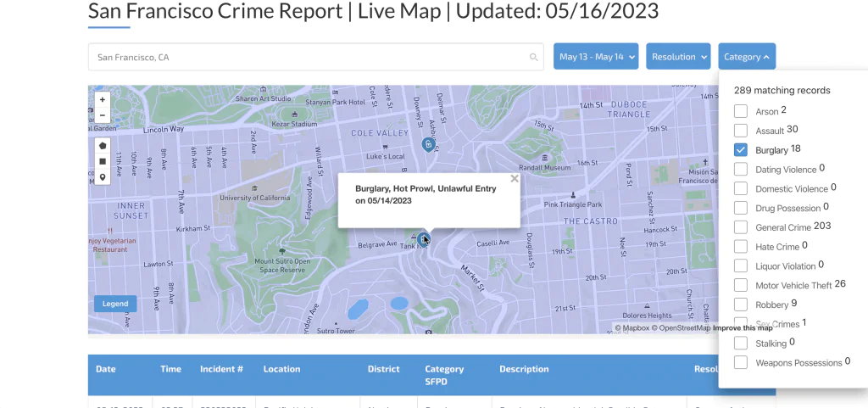This screenshot has height=408, width=868.
Task: Check the Drug Possession category
Action: point(741,208)
